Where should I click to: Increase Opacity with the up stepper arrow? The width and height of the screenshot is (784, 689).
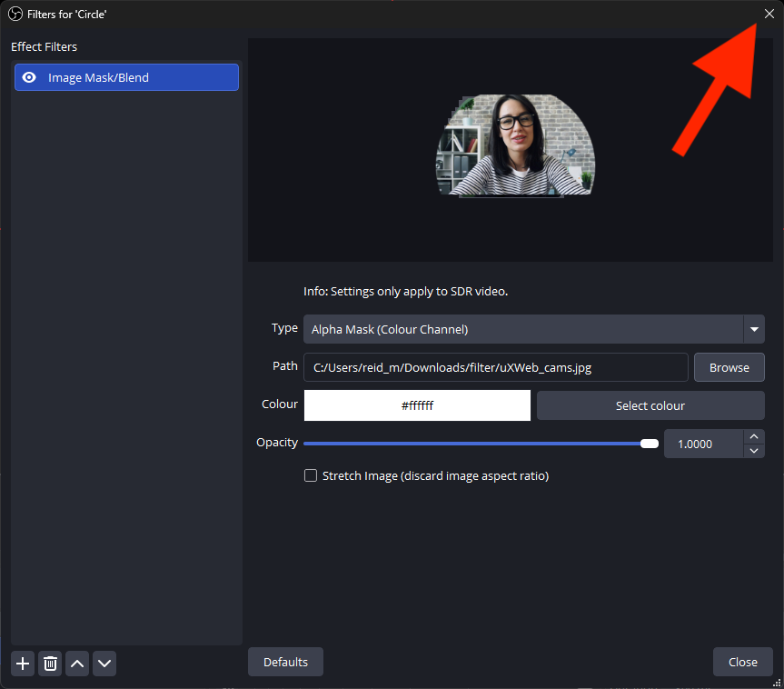coord(753,437)
